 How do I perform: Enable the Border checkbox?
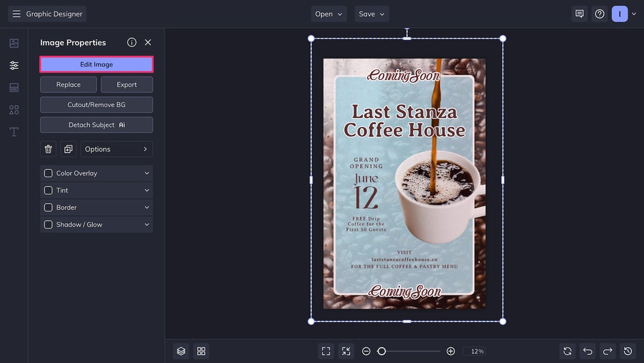point(48,207)
